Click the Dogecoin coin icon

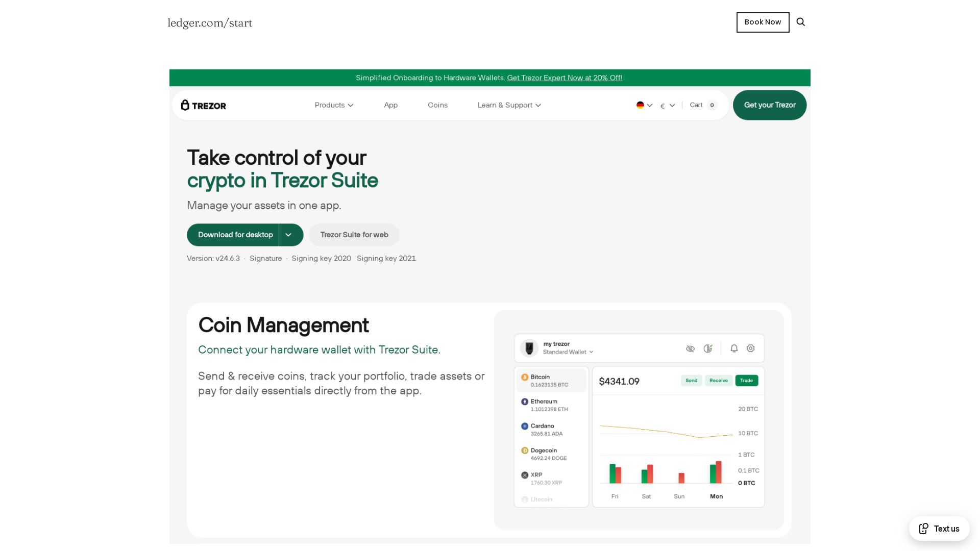click(x=525, y=451)
